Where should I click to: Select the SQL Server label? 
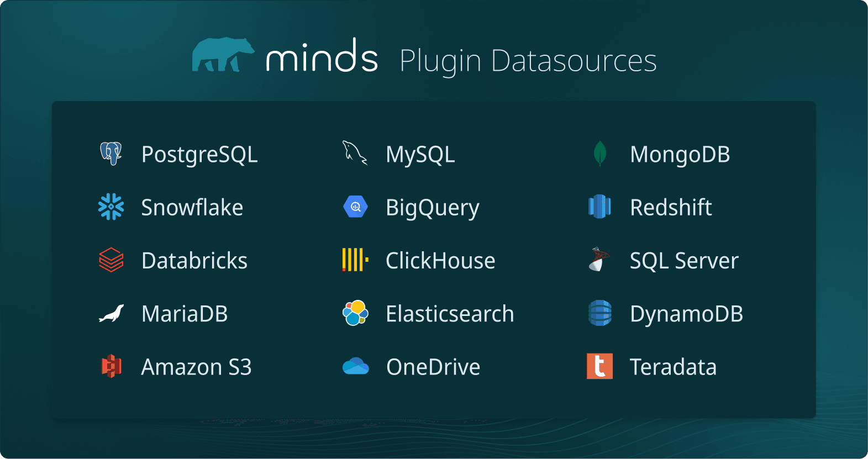(x=684, y=261)
